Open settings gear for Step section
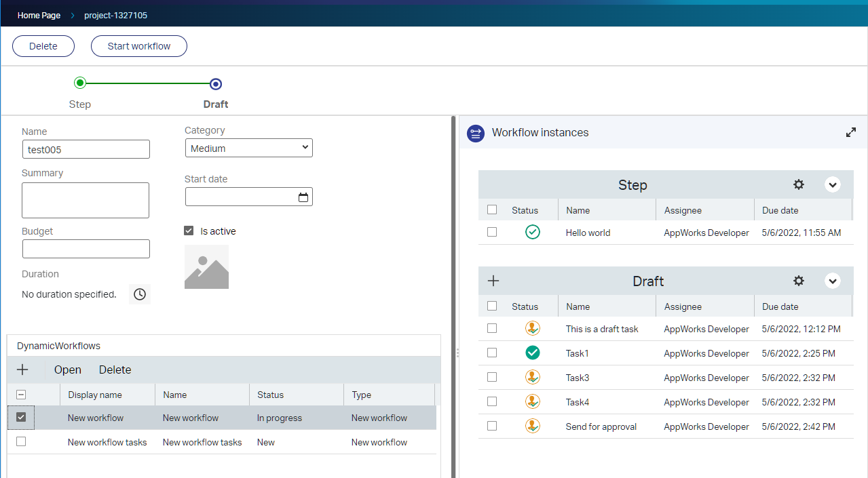 coord(799,184)
